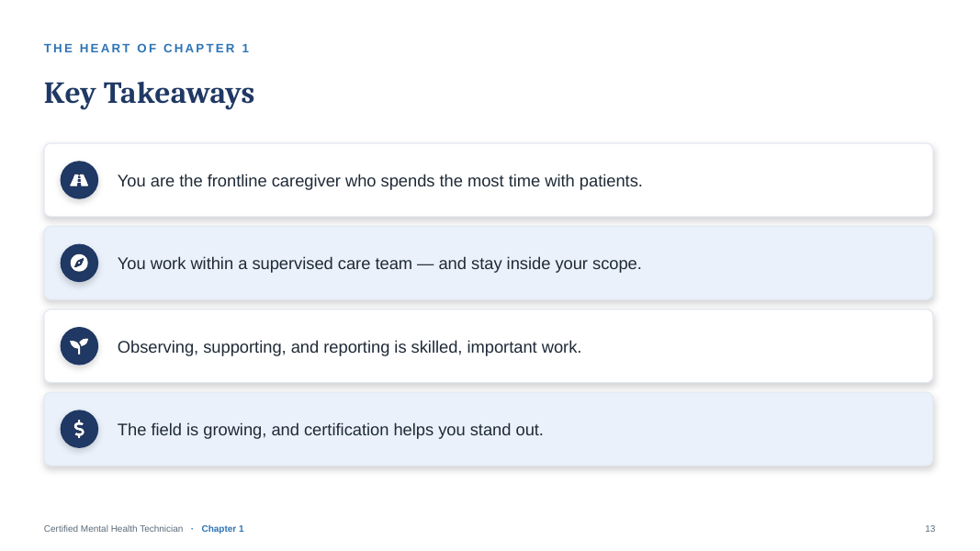The image size is (980, 551).
Task: Select empty right area of third white card
Action: [756, 347]
